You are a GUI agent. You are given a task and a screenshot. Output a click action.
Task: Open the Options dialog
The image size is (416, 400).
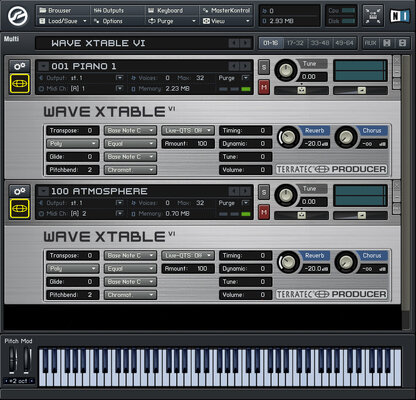(108, 21)
